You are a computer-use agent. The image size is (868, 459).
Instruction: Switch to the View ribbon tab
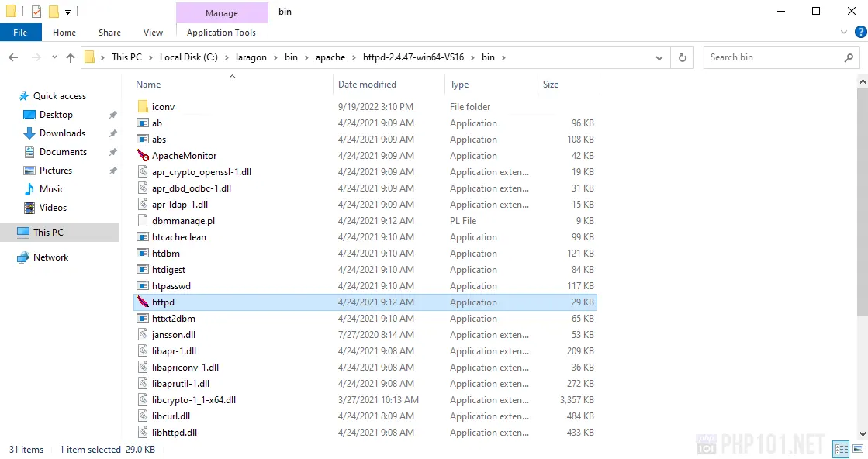[x=153, y=33]
